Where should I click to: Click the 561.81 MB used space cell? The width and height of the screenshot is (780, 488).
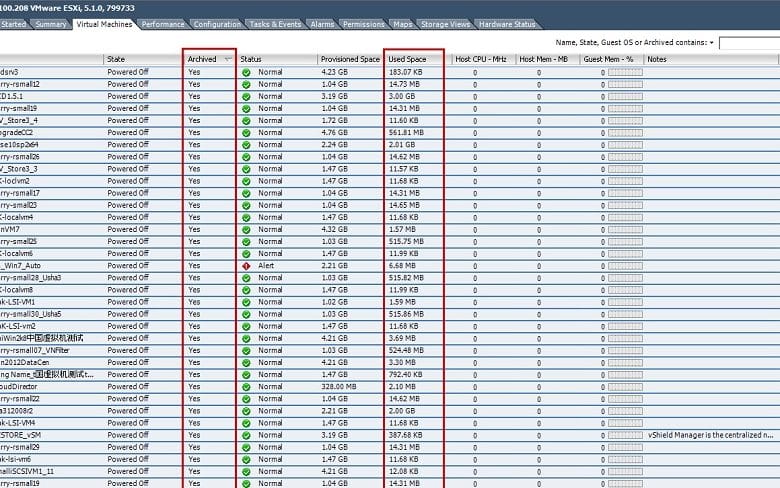tap(406, 133)
